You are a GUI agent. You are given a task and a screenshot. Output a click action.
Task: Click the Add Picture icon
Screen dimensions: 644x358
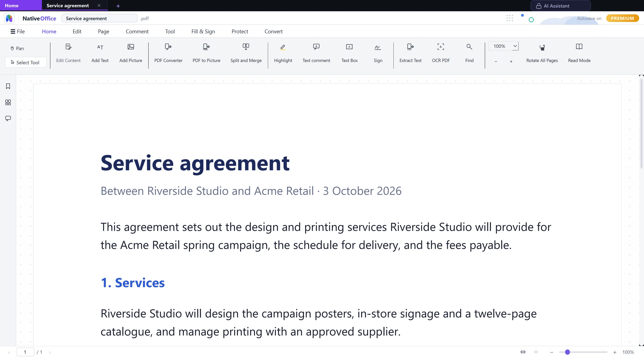coord(131,47)
